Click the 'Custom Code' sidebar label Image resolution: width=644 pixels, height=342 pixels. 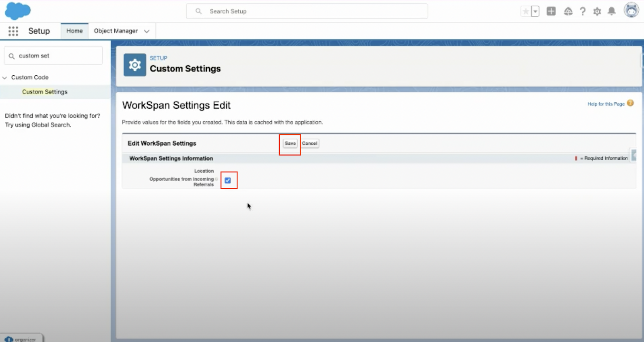coord(30,77)
